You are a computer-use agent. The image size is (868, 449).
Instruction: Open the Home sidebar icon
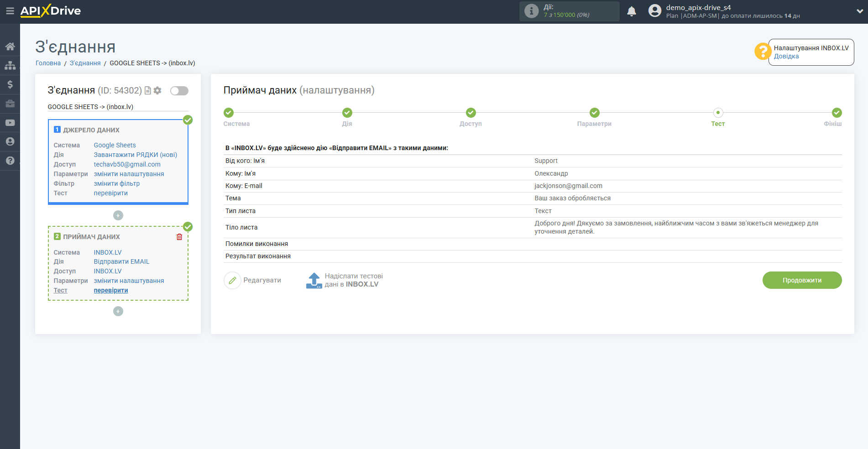click(x=10, y=47)
